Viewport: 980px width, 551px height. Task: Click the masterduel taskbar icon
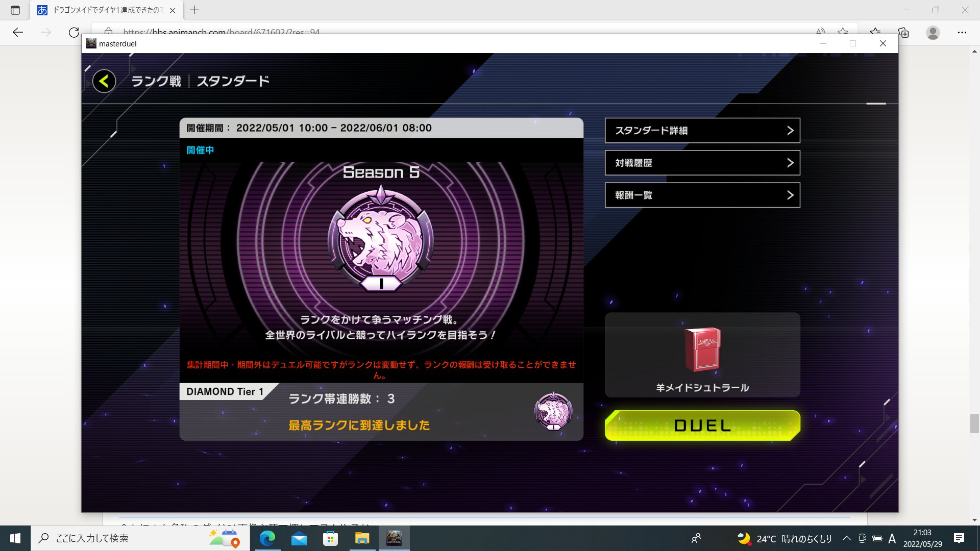click(x=394, y=538)
